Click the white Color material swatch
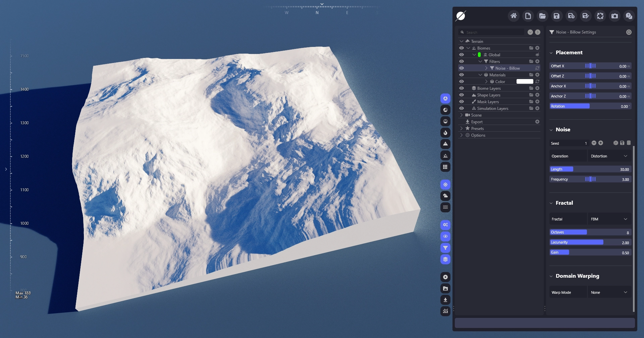This screenshot has width=644, height=338. coord(525,82)
